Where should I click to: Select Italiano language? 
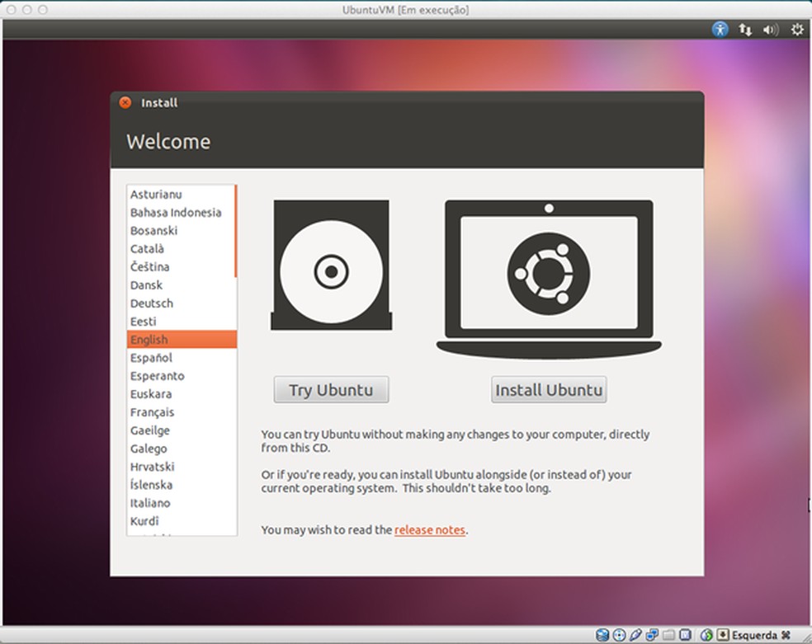(181, 503)
